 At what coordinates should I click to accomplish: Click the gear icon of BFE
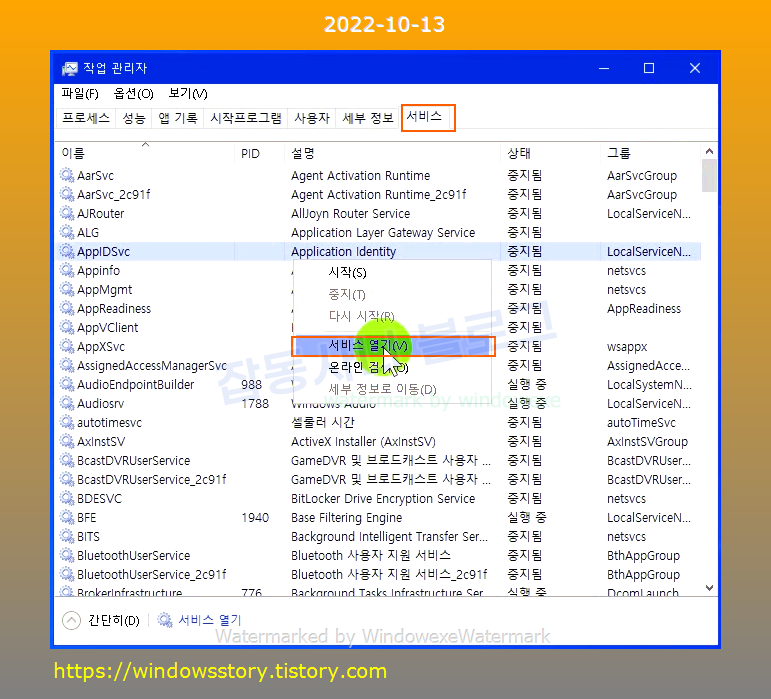click(67, 517)
